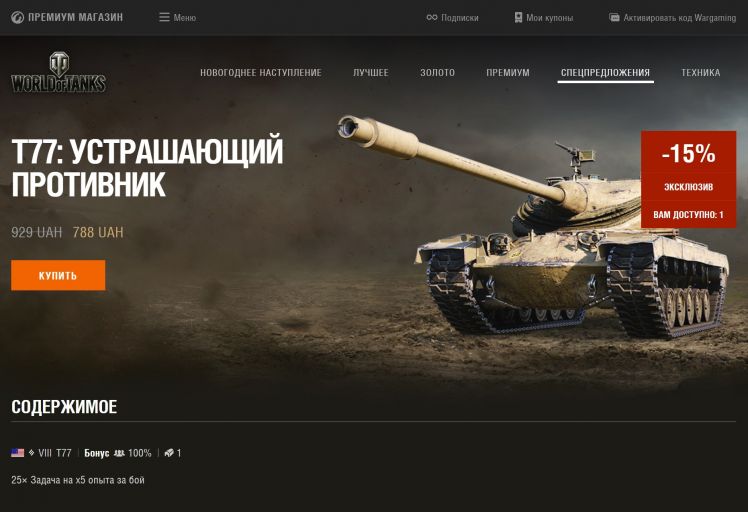
Task: Click the infinity Подписки icon
Action: 432,18
